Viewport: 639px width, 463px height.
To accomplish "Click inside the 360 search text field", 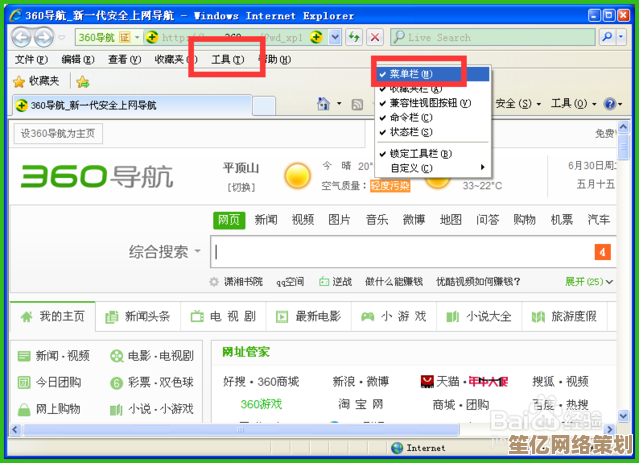I will [x=400, y=252].
